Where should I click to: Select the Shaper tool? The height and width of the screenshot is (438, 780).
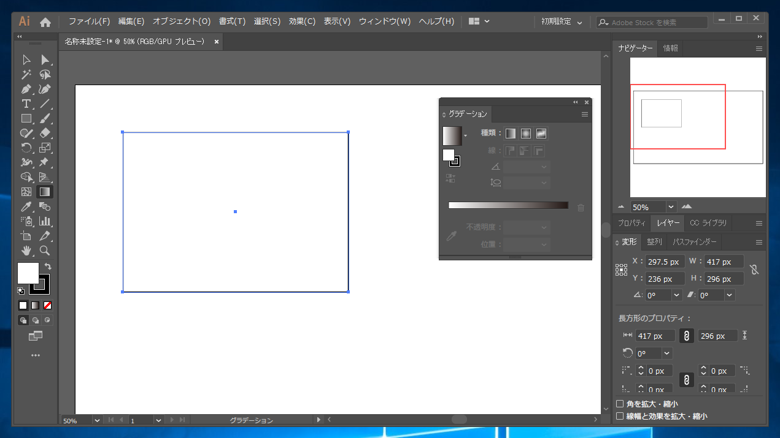26,133
